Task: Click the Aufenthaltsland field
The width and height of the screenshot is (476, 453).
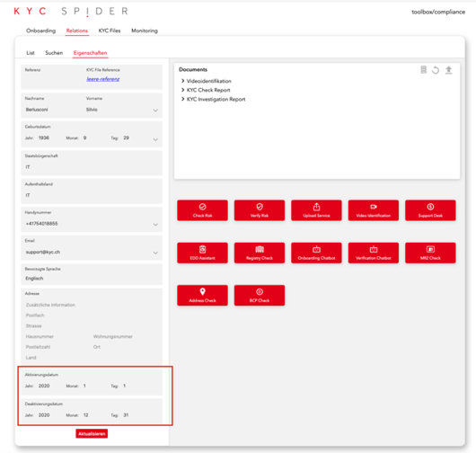Action: tap(92, 191)
